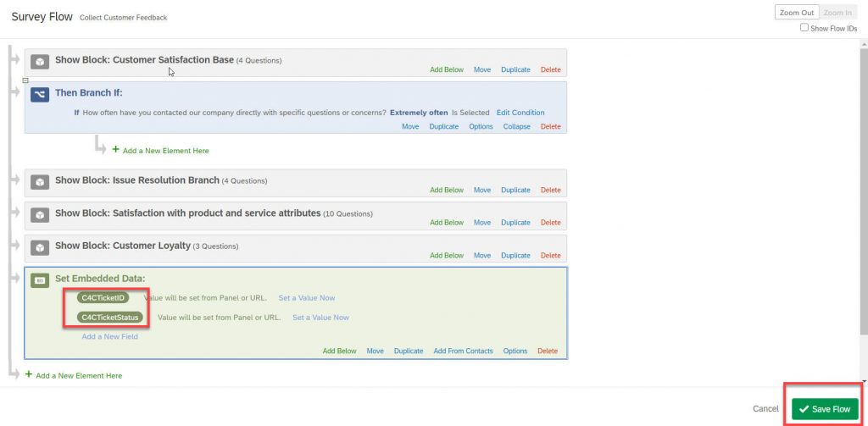
Task: Cancel the survey flow changes
Action: (x=765, y=409)
